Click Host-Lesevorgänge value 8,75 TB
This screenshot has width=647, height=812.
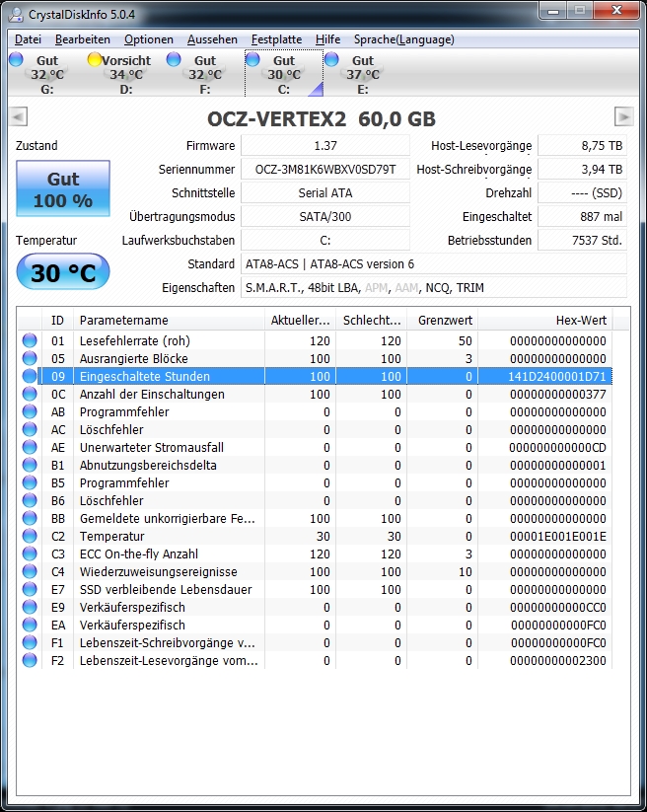click(582, 145)
